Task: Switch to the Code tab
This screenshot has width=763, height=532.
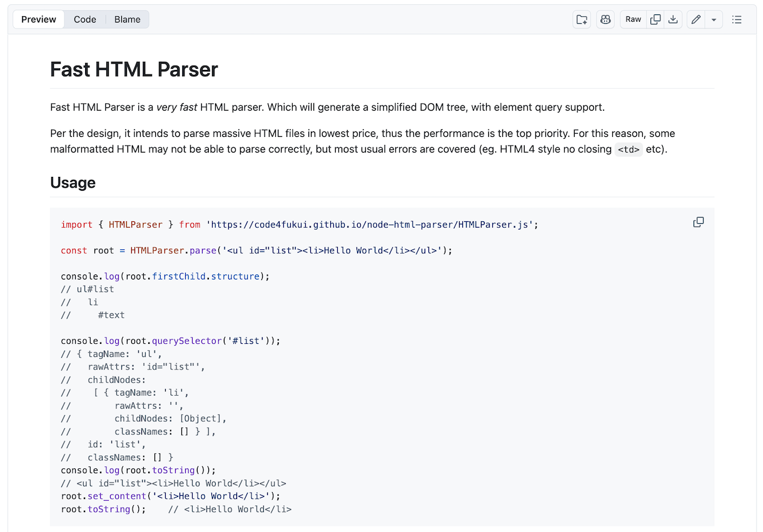Action: pyautogui.click(x=85, y=19)
